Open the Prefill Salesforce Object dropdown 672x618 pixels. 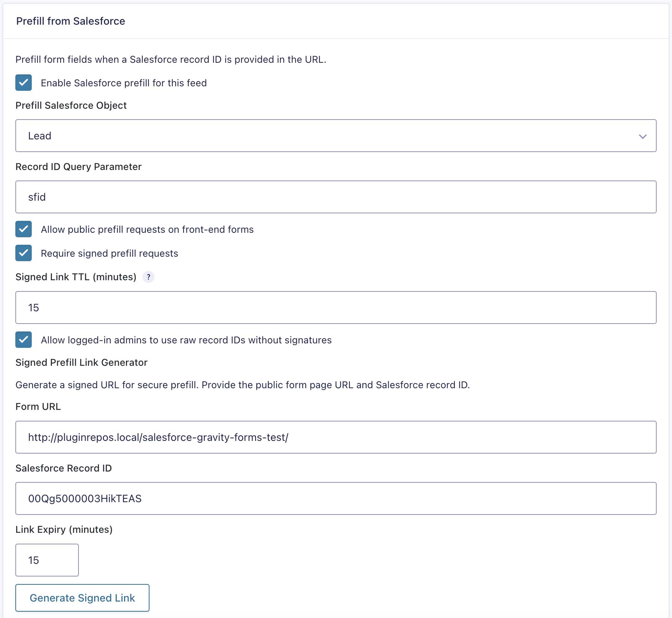click(336, 136)
